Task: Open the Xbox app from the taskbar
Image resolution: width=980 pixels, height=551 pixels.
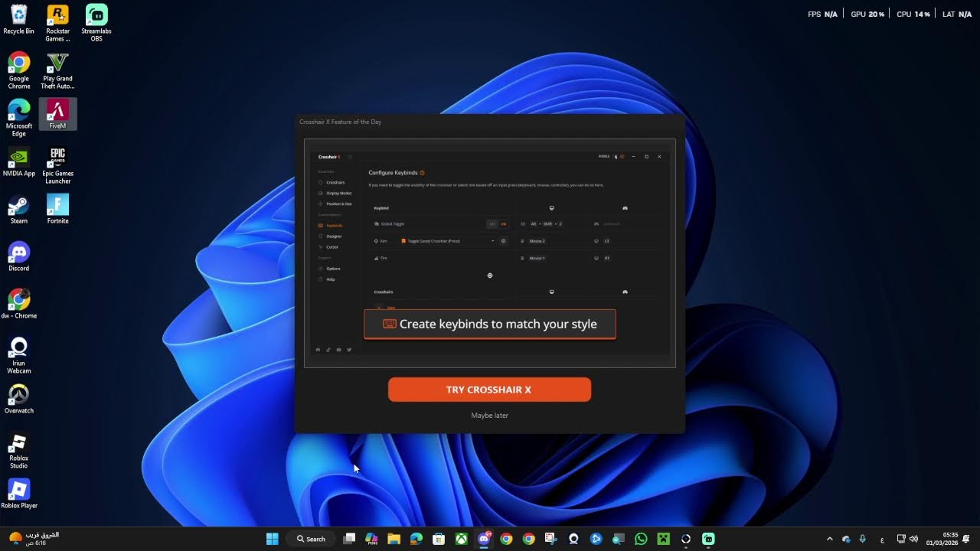Action: coord(461,539)
